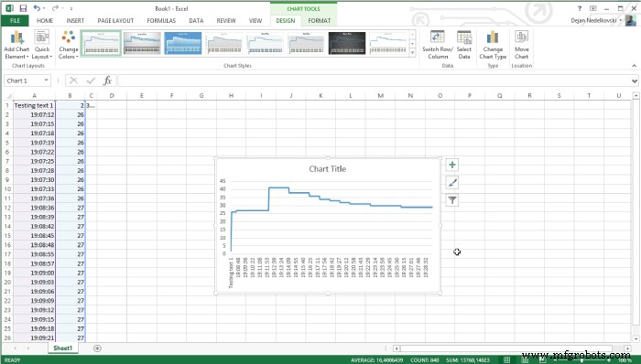Select the second chart style thumbnail
This screenshot has width=641, height=364.
(142, 43)
